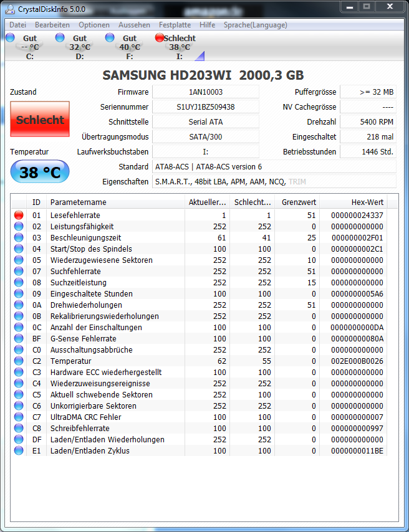Select drive C: status orb
This screenshot has width=409, height=532.
[10, 37]
